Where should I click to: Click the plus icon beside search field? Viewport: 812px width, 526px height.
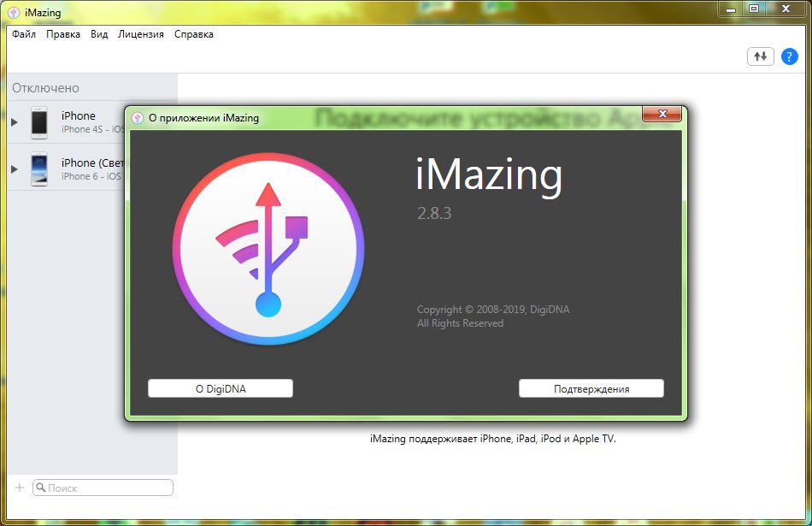point(20,488)
